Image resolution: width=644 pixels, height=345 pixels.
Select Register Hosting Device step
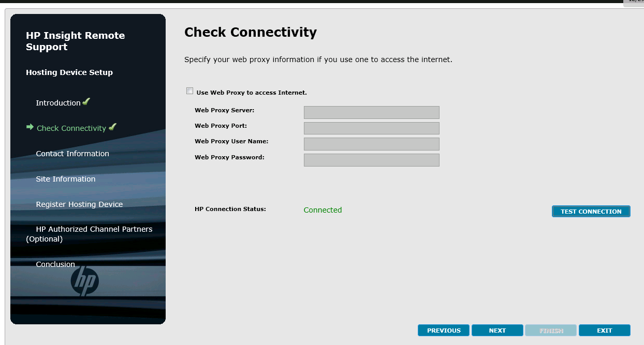click(79, 204)
